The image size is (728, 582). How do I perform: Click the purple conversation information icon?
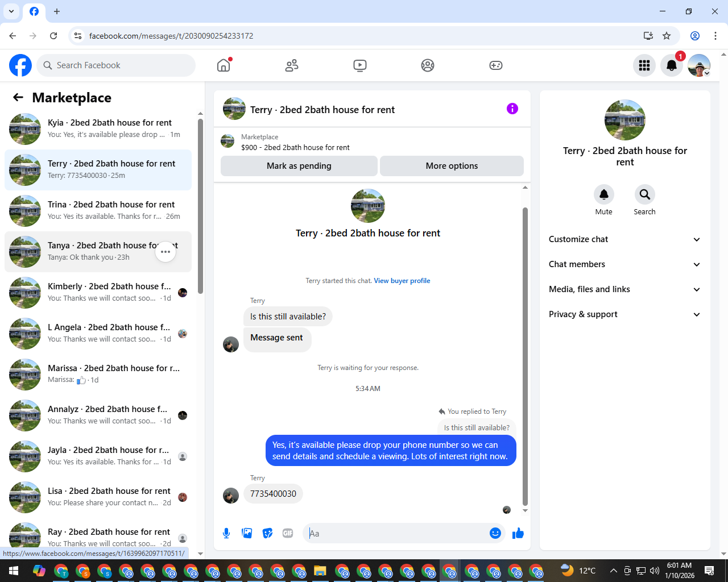[x=512, y=109]
